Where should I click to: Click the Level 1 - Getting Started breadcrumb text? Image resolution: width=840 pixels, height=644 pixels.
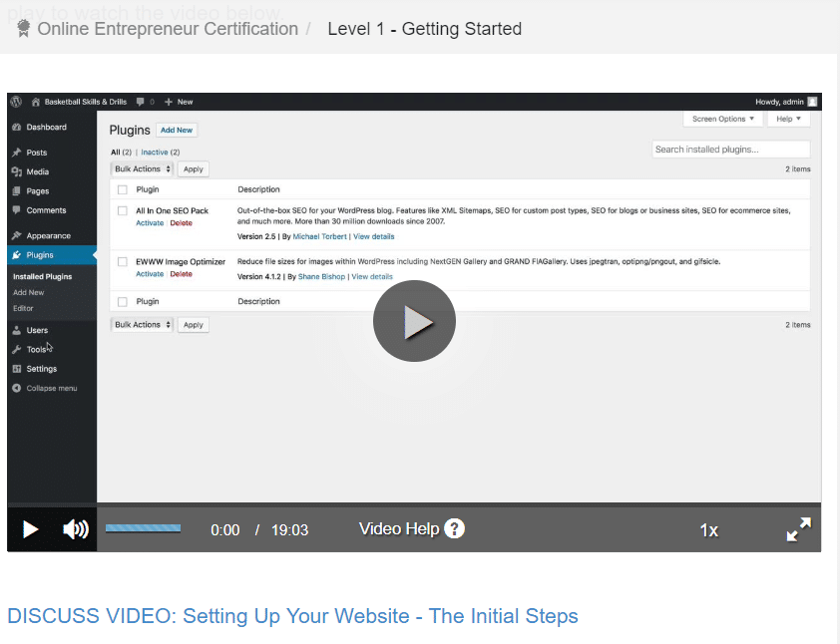pyautogui.click(x=425, y=28)
